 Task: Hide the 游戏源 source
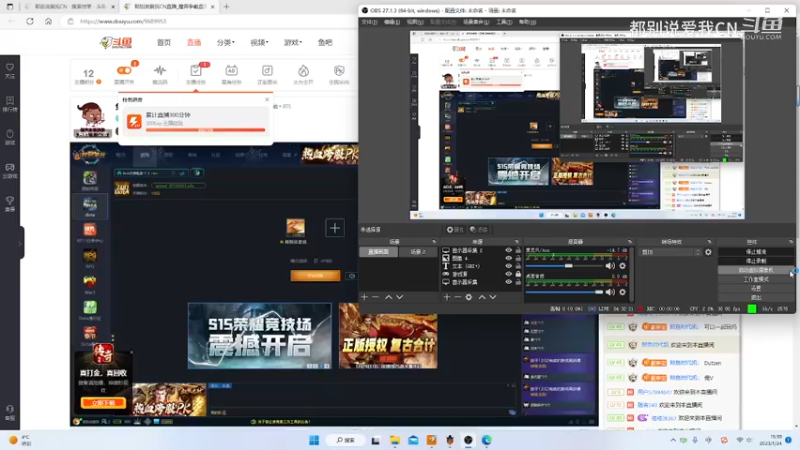pos(508,274)
